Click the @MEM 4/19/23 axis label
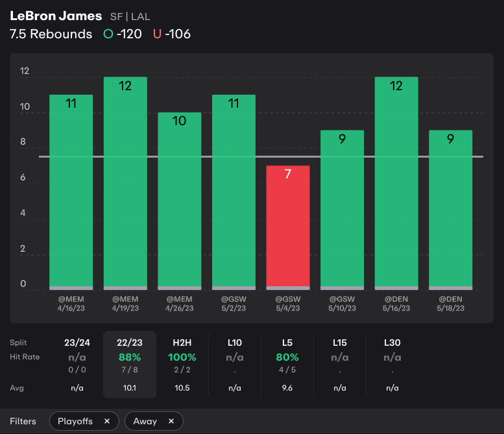Viewport: 504px width, 434px height. (125, 304)
